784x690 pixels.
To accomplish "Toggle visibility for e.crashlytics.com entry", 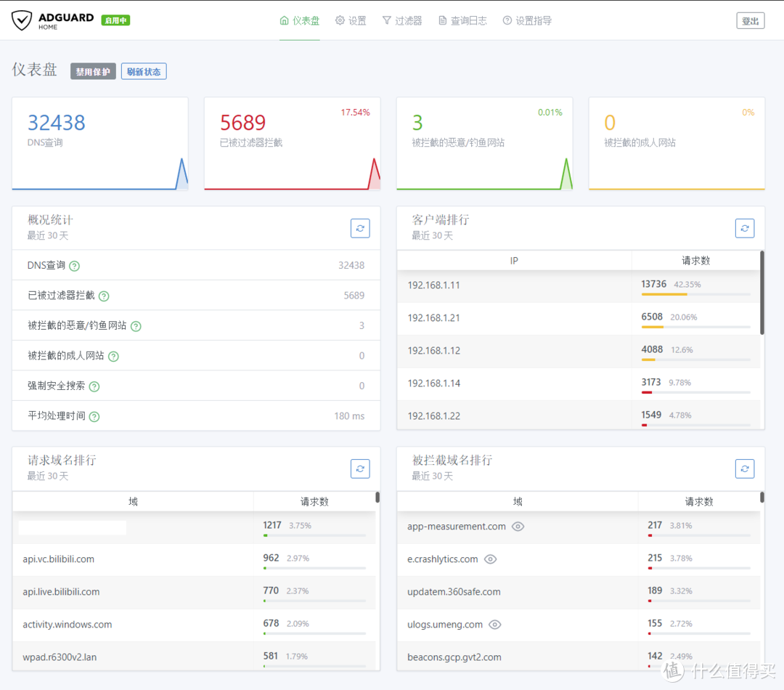I will (x=490, y=559).
